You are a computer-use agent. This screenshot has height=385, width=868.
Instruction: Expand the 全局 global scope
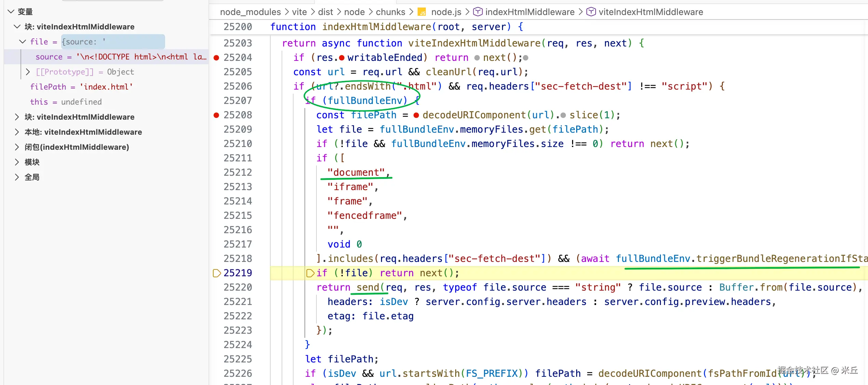pyautogui.click(x=16, y=177)
